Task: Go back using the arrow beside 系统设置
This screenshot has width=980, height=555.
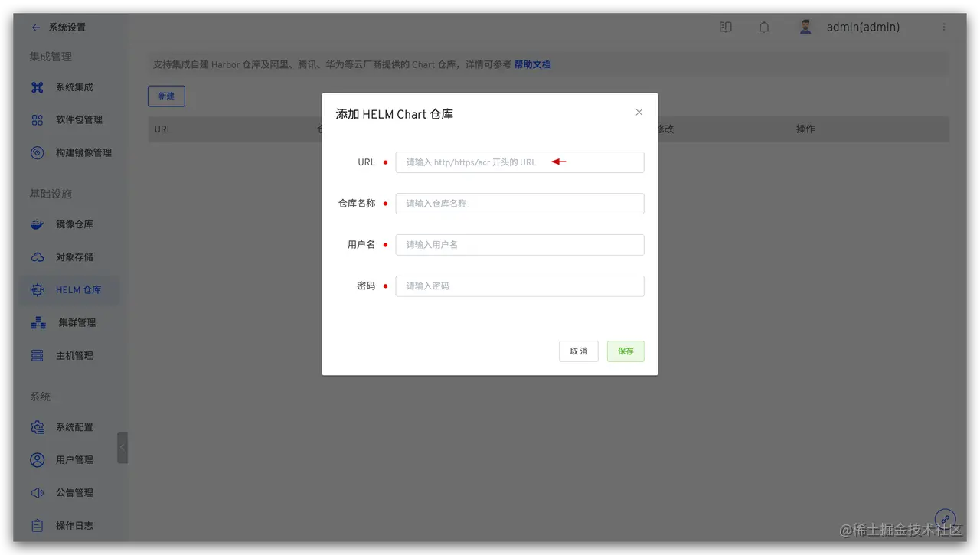Action: (x=36, y=28)
